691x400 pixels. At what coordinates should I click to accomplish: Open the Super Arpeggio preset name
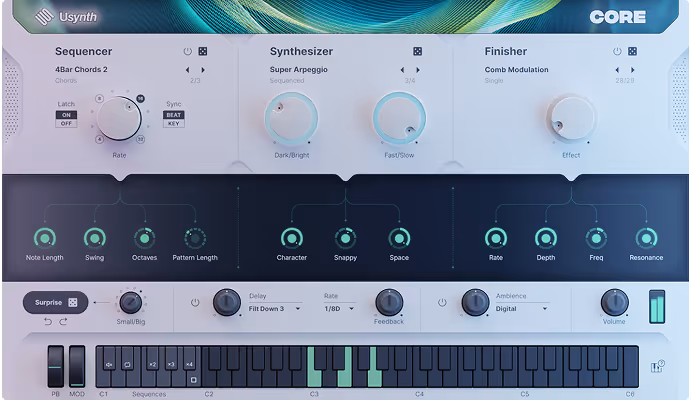[x=298, y=70]
